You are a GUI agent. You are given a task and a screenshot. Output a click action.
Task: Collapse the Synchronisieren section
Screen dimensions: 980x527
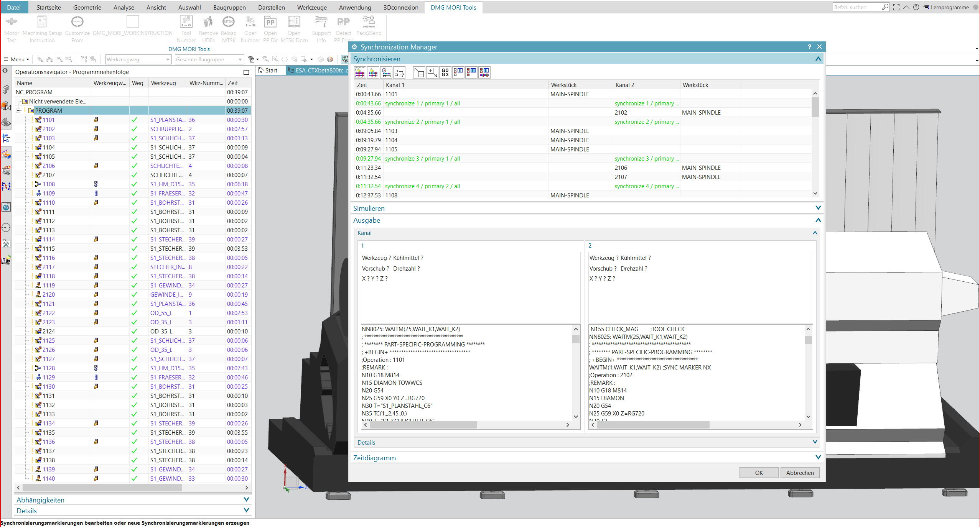pos(818,59)
